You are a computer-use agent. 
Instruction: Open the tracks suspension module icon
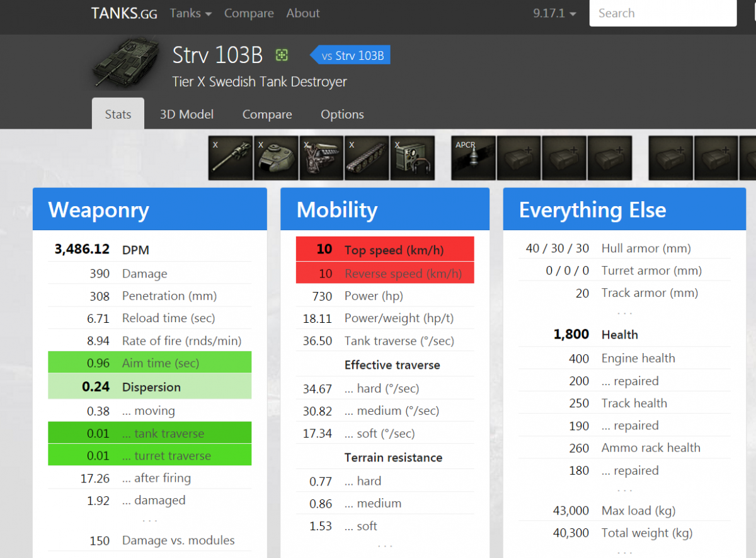(367, 158)
